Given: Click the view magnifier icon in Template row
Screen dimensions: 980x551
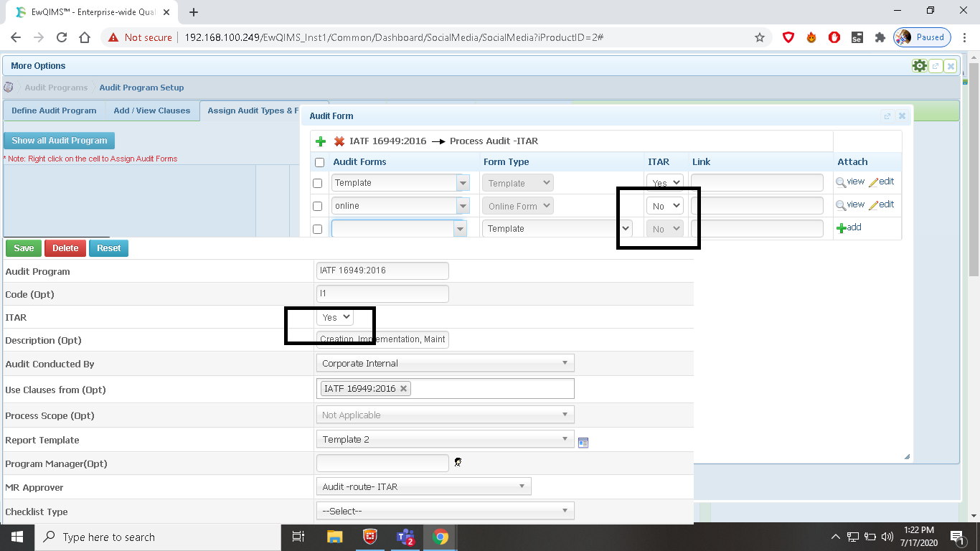Looking at the screenshot, I should tap(841, 182).
